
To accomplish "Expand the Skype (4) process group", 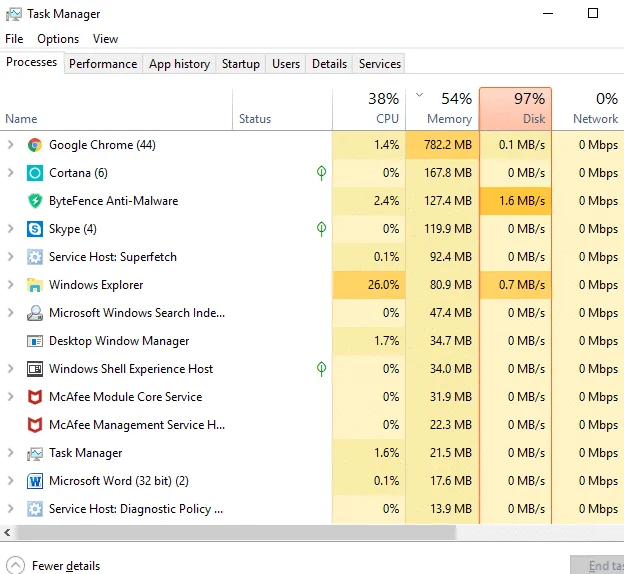I will pos(11,229).
